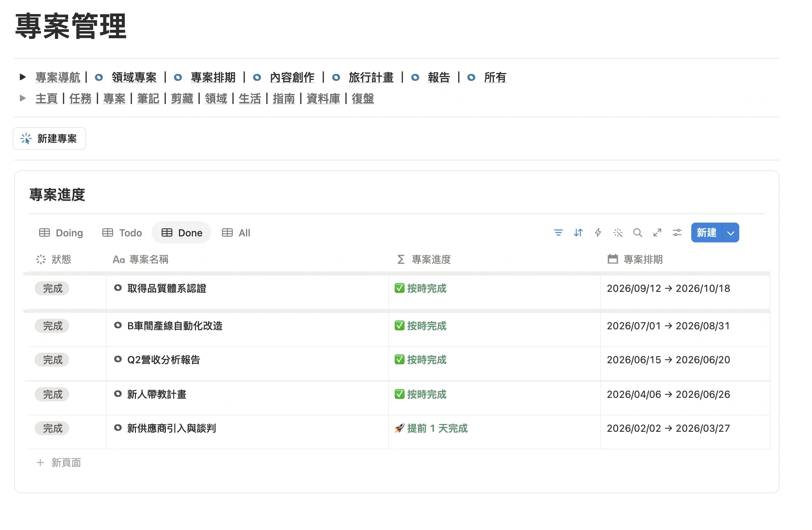The width and height of the screenshot is (812, 530).
Task: Open the 專案進度 formula column header
Action: coord(424,259)
